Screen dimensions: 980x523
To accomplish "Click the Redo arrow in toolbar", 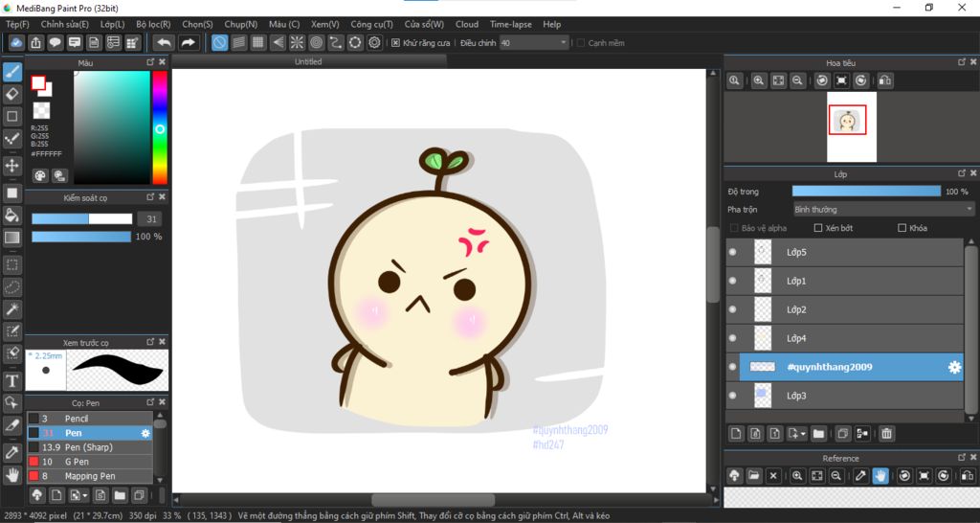I will (x=188, y=42).
